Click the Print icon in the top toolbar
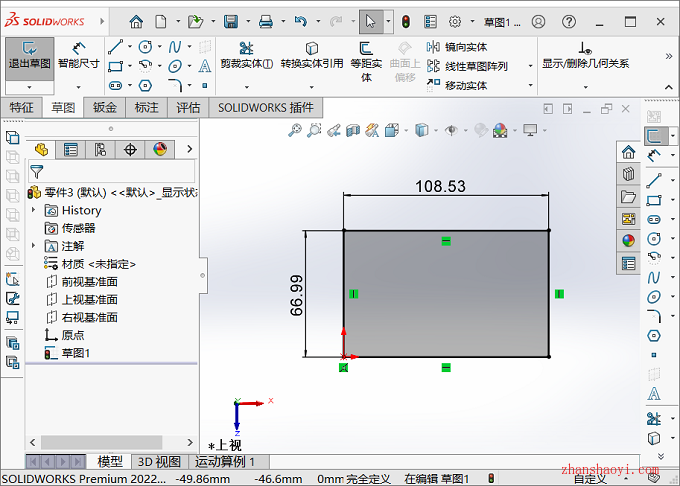The height and width of the screenshot is (486, 680). pos(266,21)
